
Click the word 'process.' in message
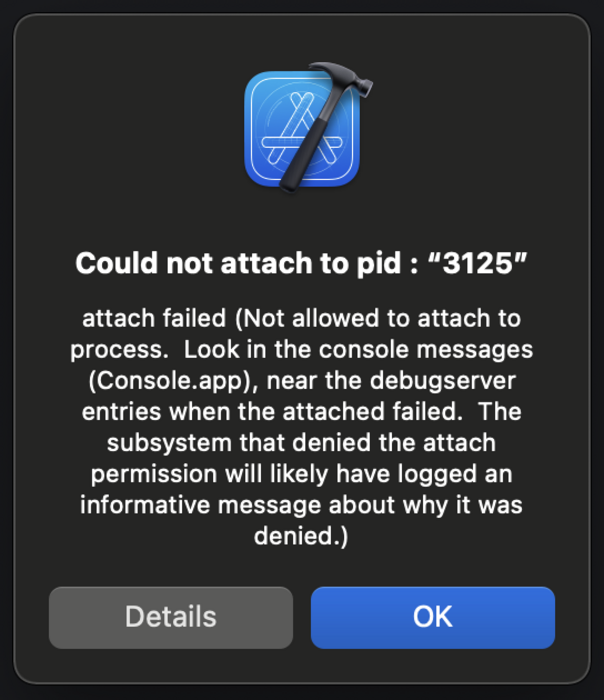coord(119,350)
